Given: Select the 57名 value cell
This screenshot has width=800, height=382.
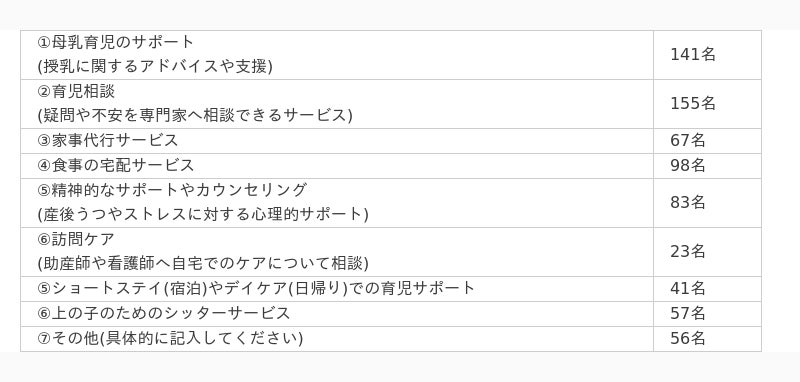Looking at the screenshot, I should (x=707, y=313).
